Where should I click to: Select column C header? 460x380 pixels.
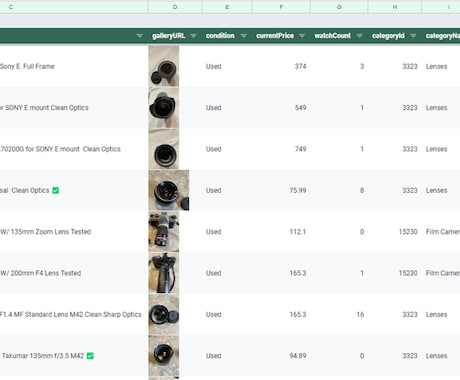(x=73, y=7)
